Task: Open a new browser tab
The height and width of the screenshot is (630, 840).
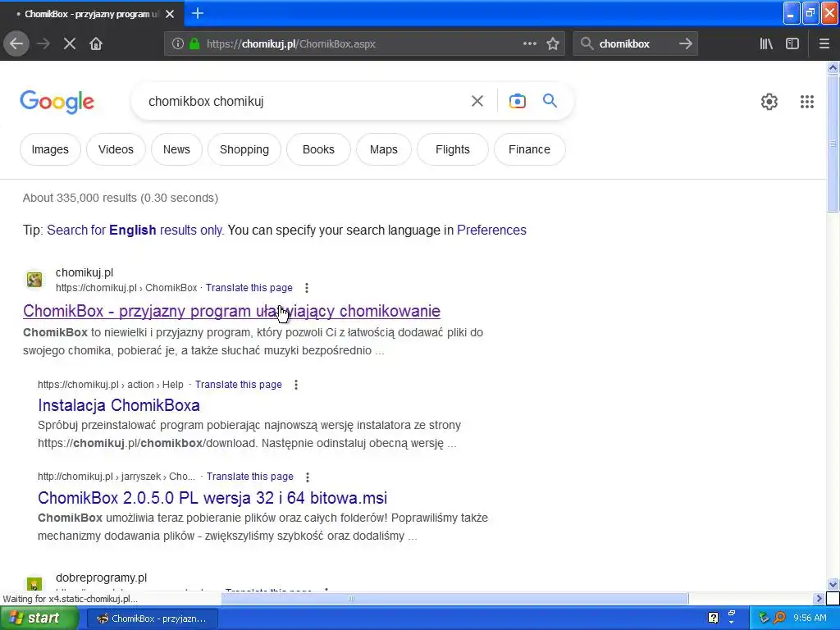Action: tap(198, 13)
